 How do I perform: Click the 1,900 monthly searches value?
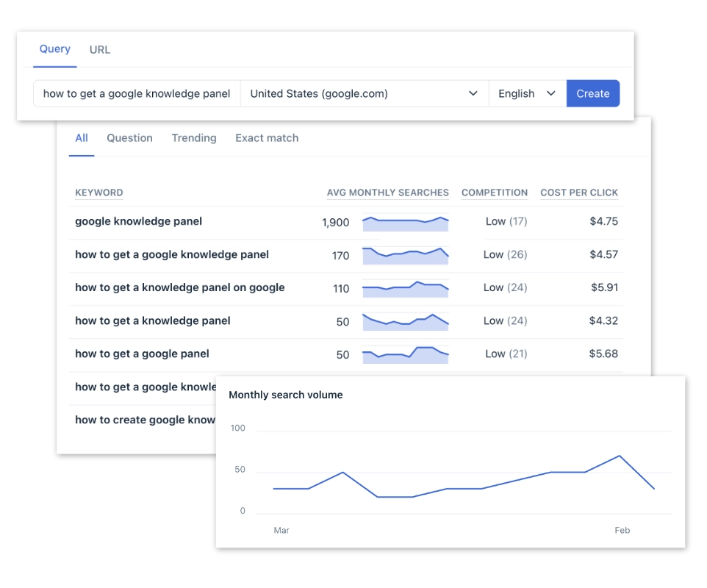coord(335,222)
